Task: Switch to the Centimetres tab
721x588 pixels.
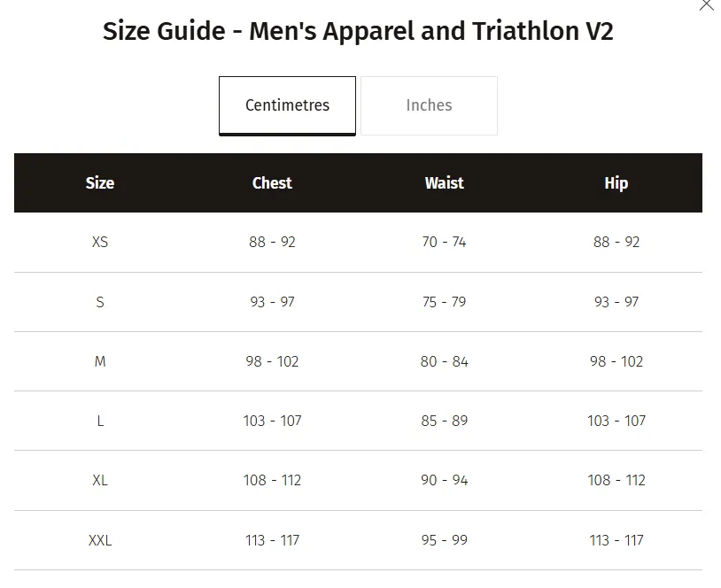Action: click(x=287, y=105)
